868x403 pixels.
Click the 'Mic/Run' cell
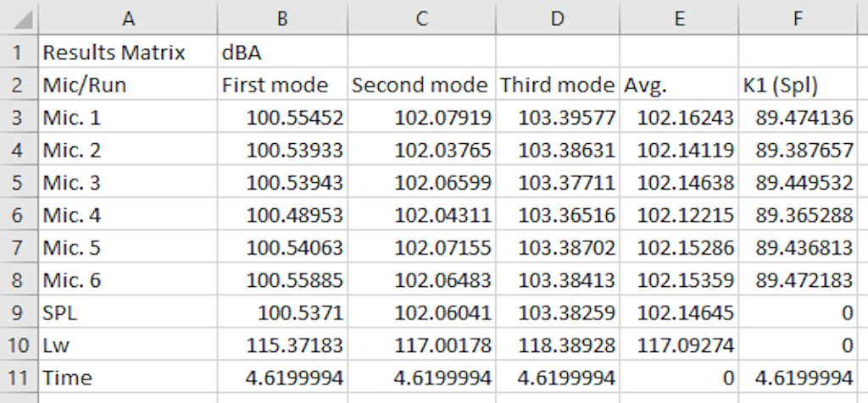pos(128,86)
